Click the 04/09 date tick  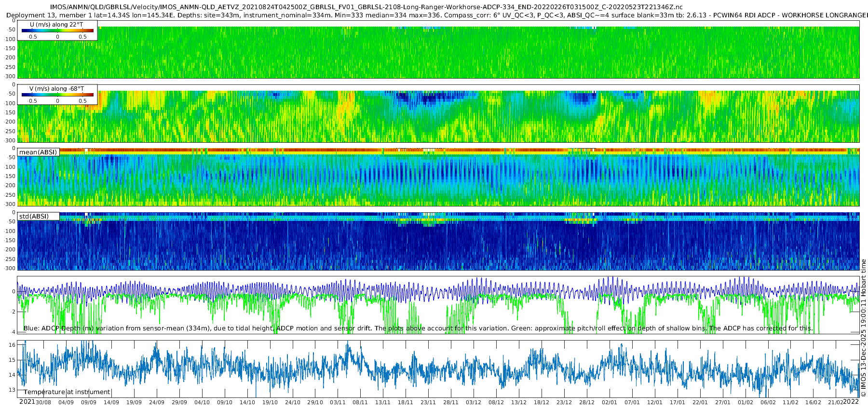66,402
